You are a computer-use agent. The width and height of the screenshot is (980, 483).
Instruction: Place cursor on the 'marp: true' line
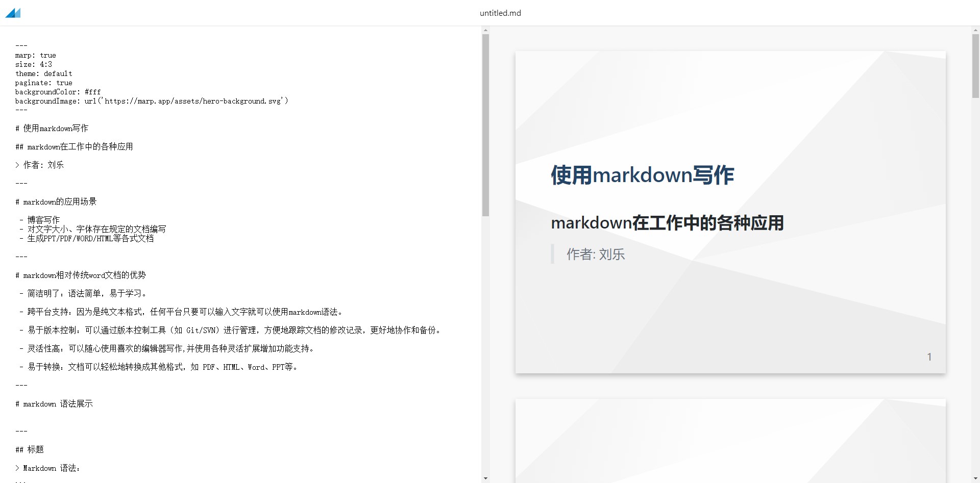36,55
